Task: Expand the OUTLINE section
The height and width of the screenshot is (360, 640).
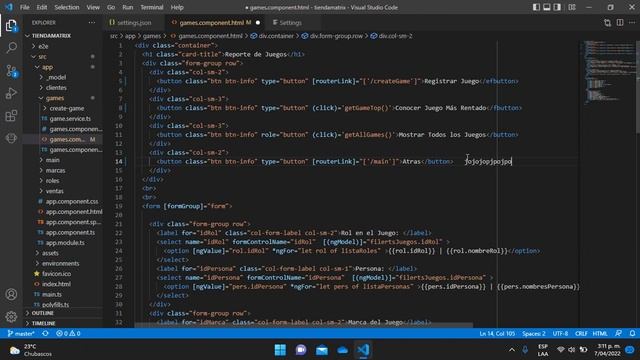Action: (x=43, y=313)
